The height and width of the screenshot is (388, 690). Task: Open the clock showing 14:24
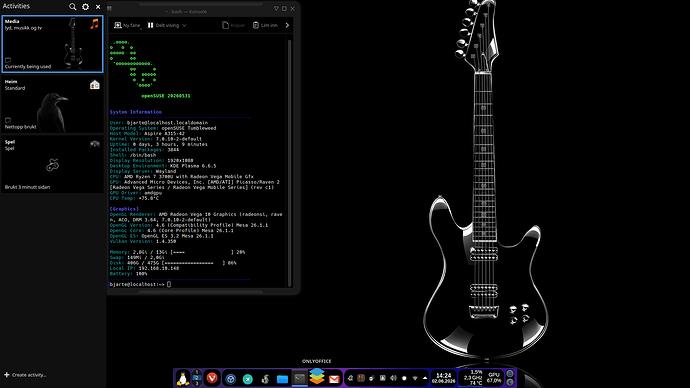point(444,378)
